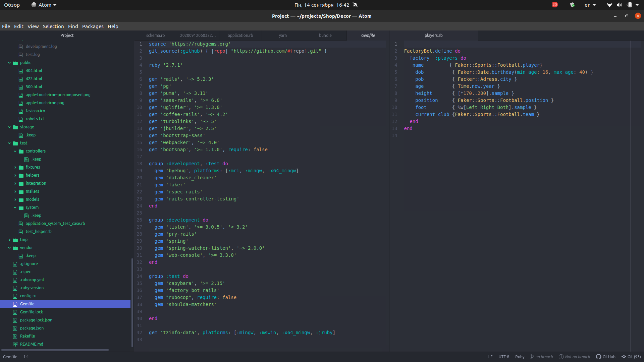Collapse the controllers folder chevron
This screenshot has height=362, width=644.
click(x=15, y=151)
